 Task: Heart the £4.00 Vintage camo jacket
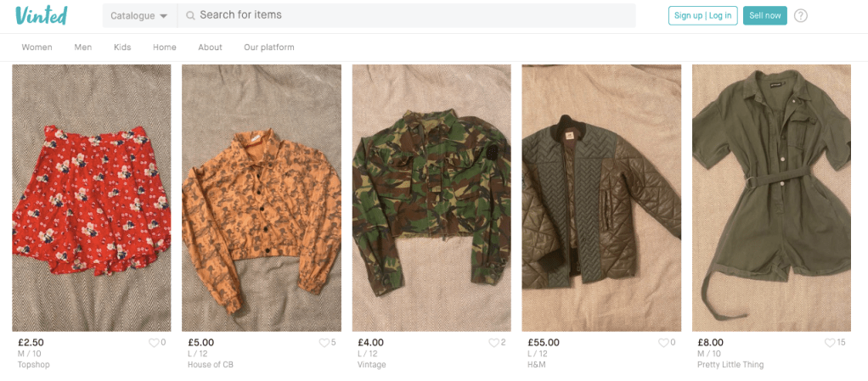493,343
